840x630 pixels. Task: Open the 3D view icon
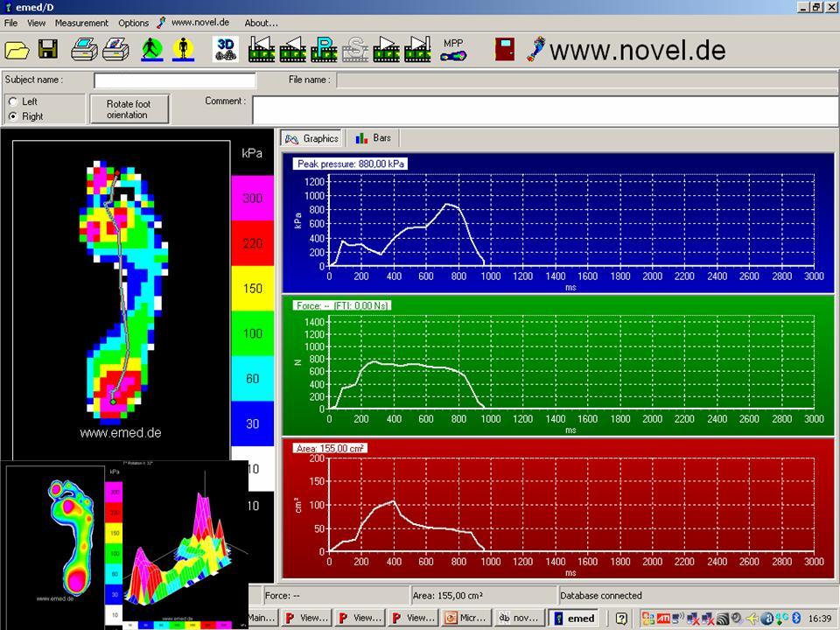click(x=226, y=49)
